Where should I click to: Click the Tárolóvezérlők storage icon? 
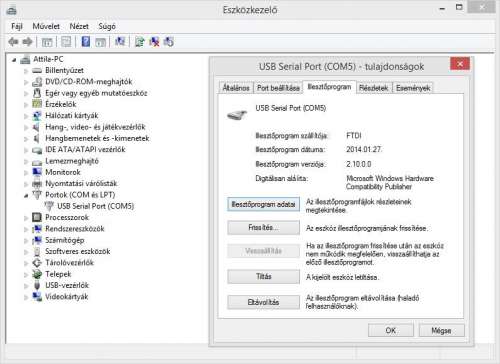[37, 263]
